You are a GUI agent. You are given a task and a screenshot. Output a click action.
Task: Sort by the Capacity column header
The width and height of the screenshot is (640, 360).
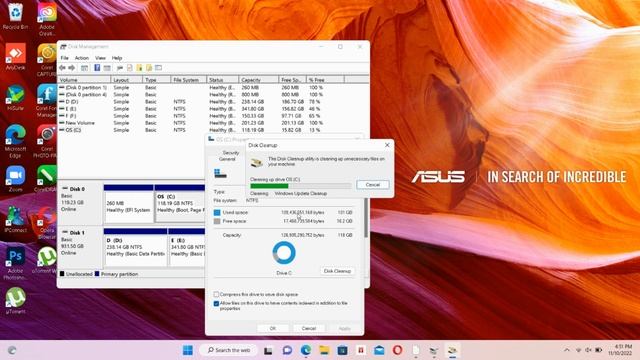(259, 80)
